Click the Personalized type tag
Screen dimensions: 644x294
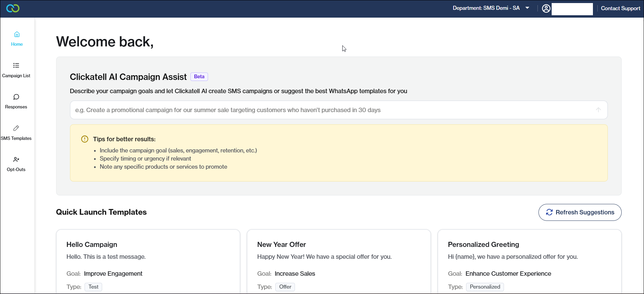[x=485, y=287]
